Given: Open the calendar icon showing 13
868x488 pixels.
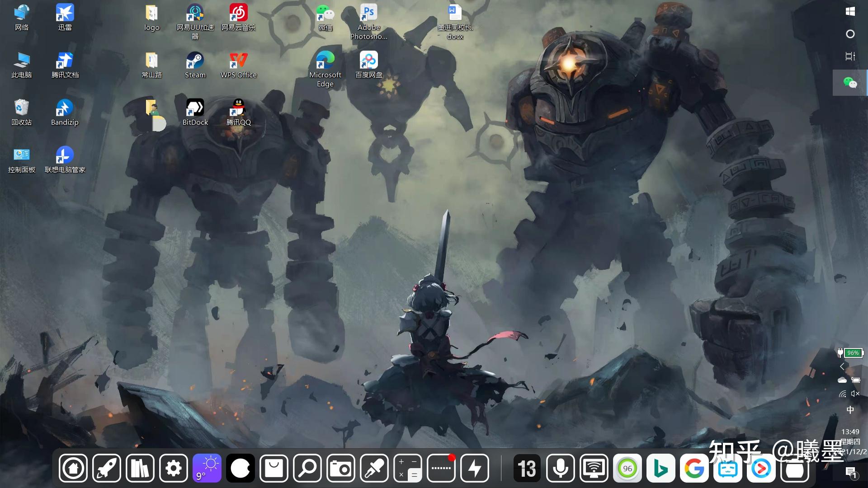Looking at the screenshot, I should tap(527, 468).
